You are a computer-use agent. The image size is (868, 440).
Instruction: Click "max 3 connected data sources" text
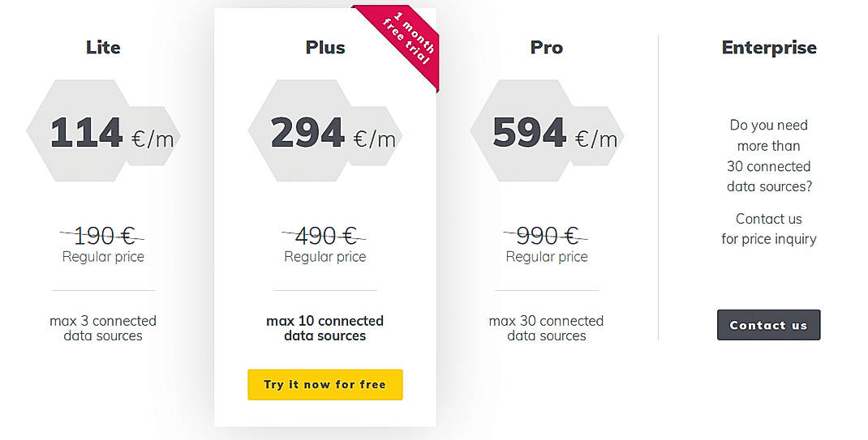103,328
